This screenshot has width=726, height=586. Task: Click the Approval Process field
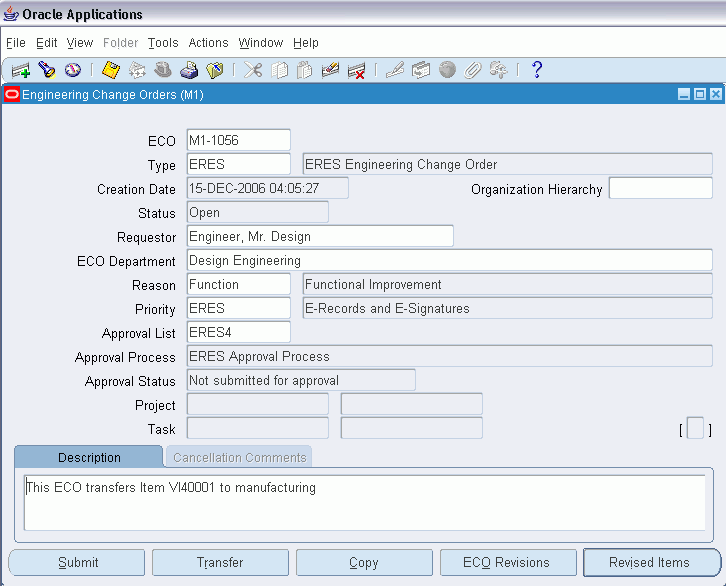pos(450,356)
